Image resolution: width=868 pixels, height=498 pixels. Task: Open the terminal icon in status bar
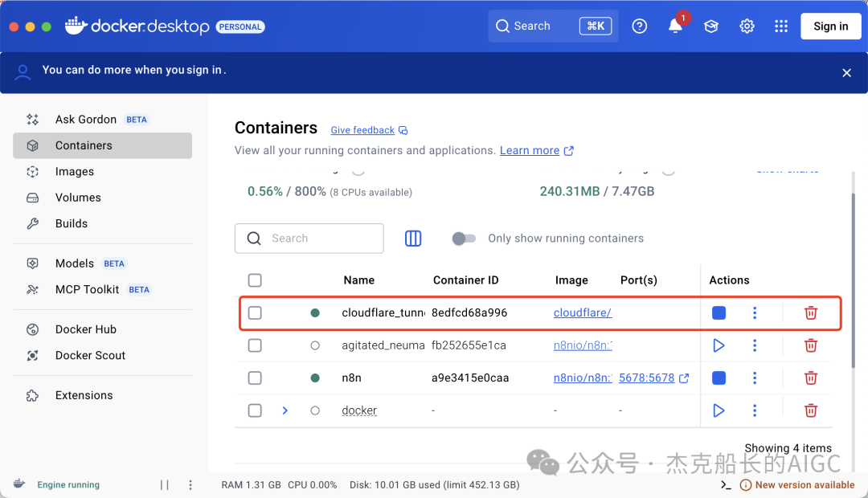point(726,485)
